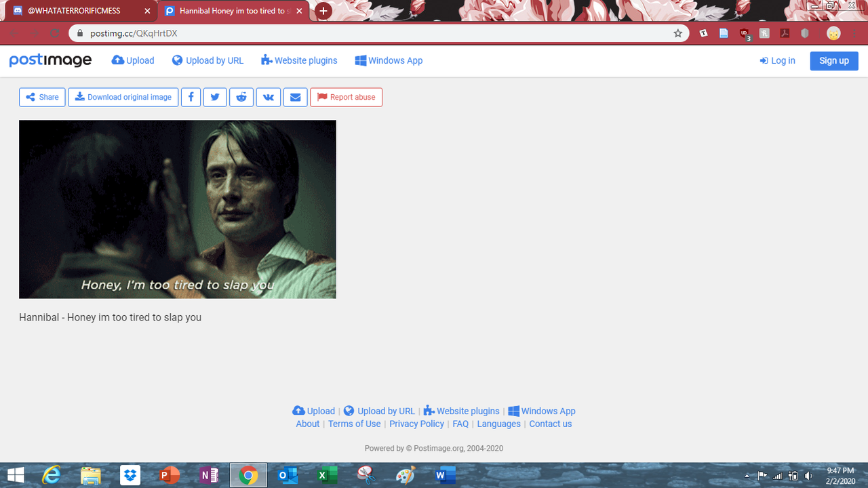Open the Chrome profile avatar
The image size is (868, 488).
[833, 33]
